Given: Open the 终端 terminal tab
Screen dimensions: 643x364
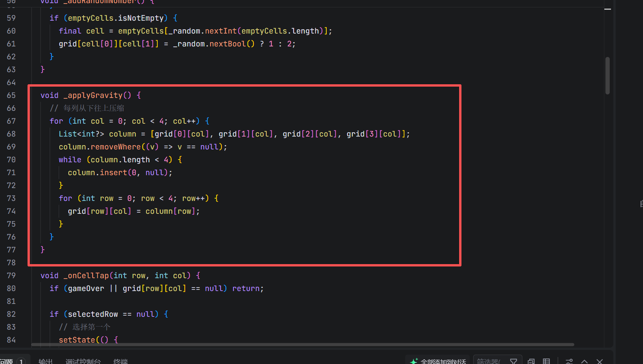Looking at the screenshot, I should (x=121, y=361).
